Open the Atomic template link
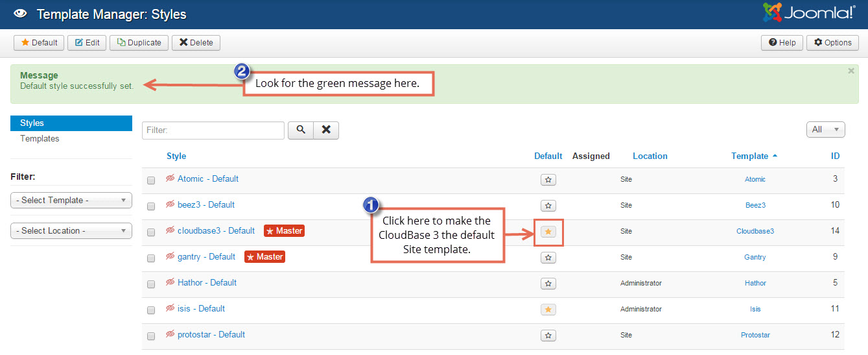Viewport: 868px width, 355px height. click(755, 180)
